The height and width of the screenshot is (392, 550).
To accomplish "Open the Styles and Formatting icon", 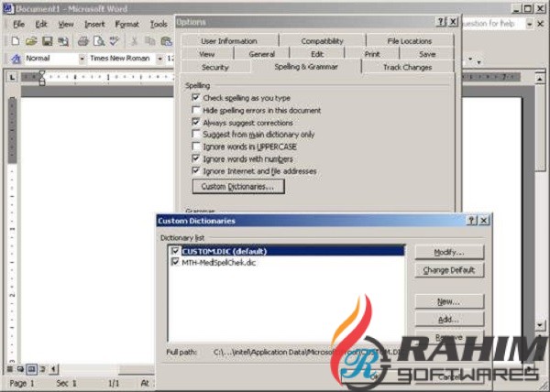I will click(16, 59).
